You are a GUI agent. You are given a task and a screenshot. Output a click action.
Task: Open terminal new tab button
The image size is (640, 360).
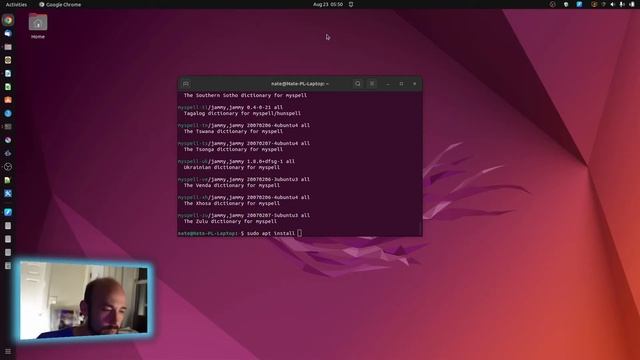pos(186,84)
